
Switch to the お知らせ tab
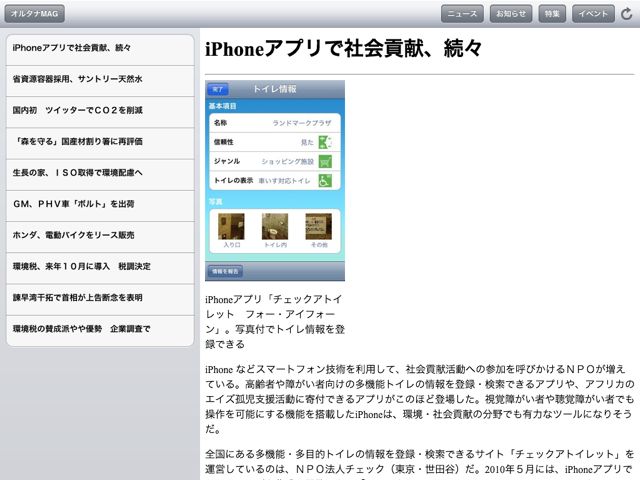tap(511, 14)
